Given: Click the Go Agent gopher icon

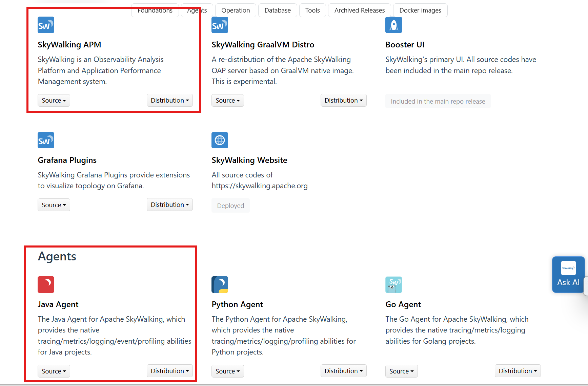Looking at the screenshot, I should 393,284.
